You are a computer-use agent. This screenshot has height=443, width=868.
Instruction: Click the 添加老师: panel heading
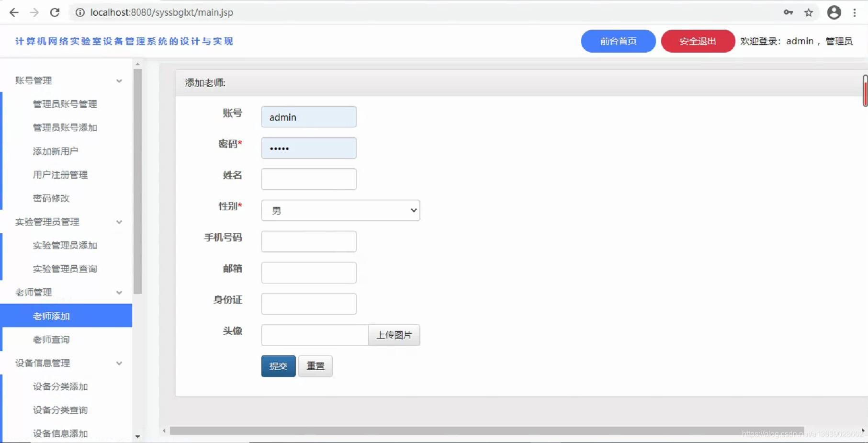(x=205, y=83)
